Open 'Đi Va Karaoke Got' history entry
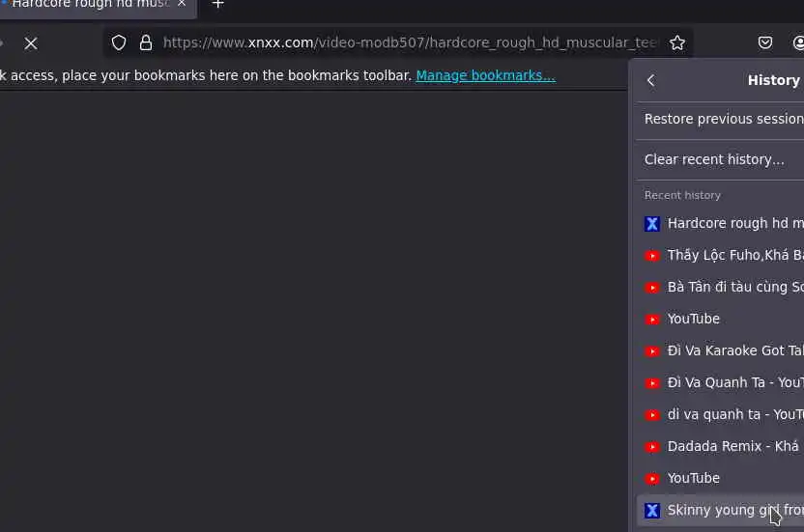The image size is (804, 532). tap(720, 350)
